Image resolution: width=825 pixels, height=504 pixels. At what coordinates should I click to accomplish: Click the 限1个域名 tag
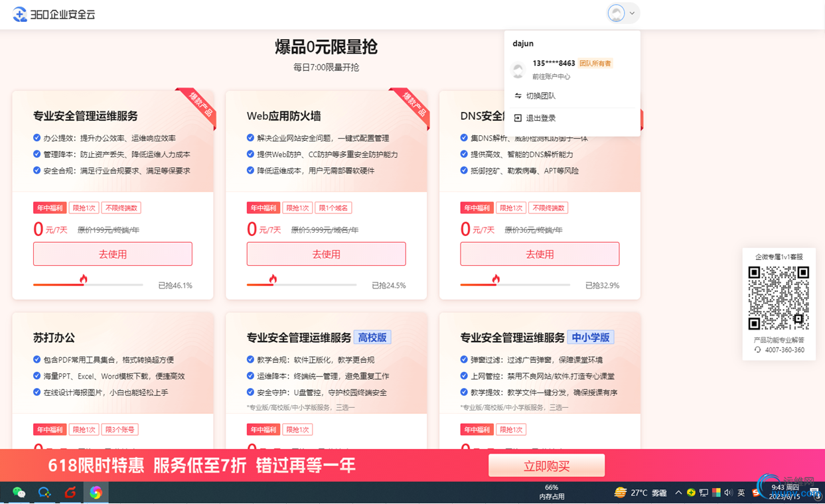(x=333, y=208)
